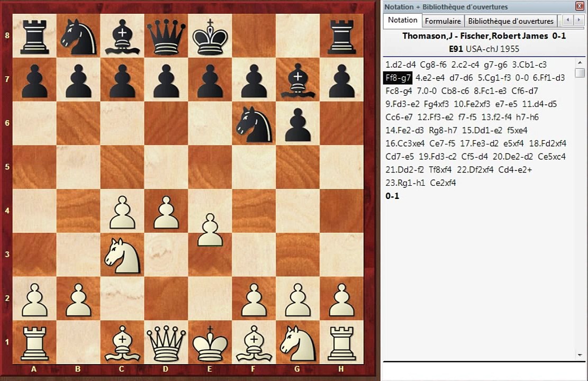Jump to move 15.Dd1-e2

482,130
